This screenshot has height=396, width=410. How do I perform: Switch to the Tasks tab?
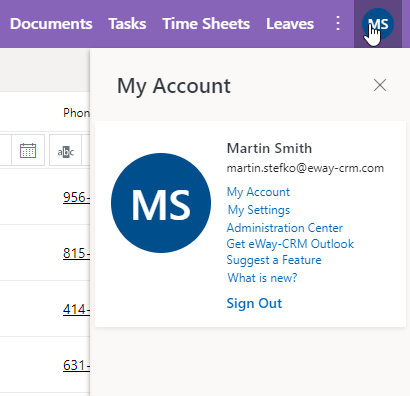(127, 24)
